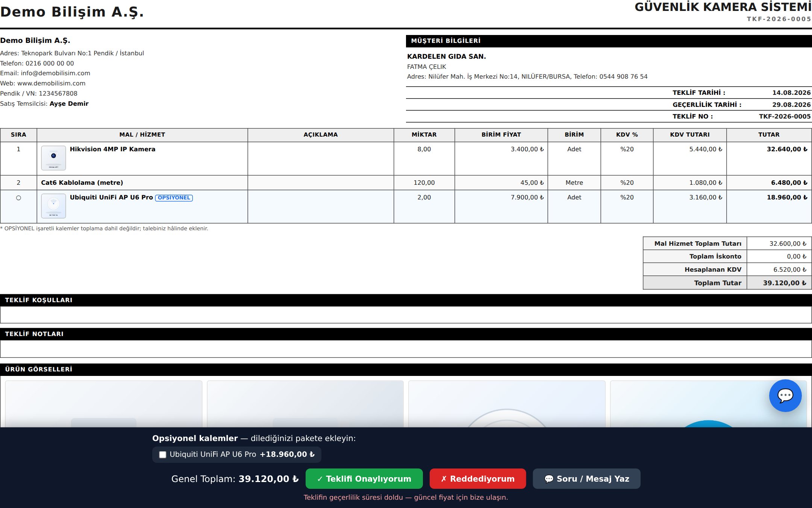Click the BİRİM FİYAT column header
The image size is (812, 508).
click(x=501, y=135)
